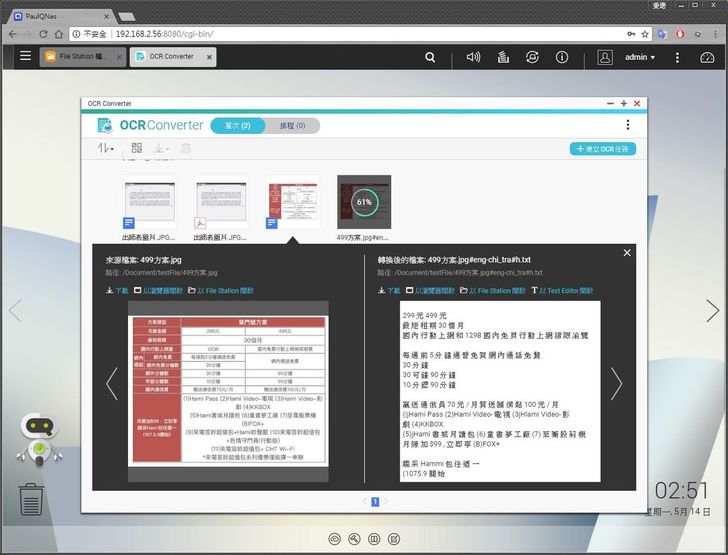The image size is (728, 555).
Task: Open the QTS main hamburger menu
Action: [26, 56]
